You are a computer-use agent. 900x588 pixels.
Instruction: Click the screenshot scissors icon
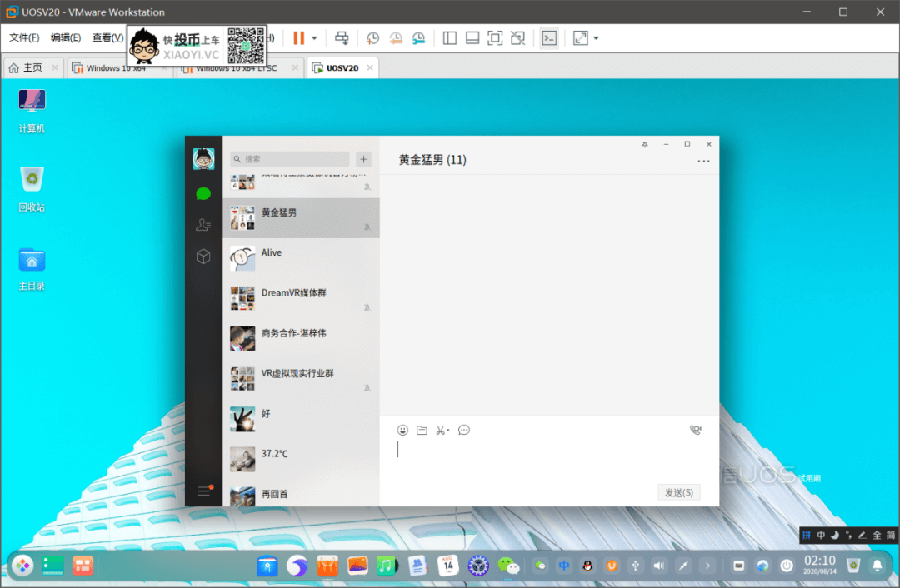tap(440, 431)
